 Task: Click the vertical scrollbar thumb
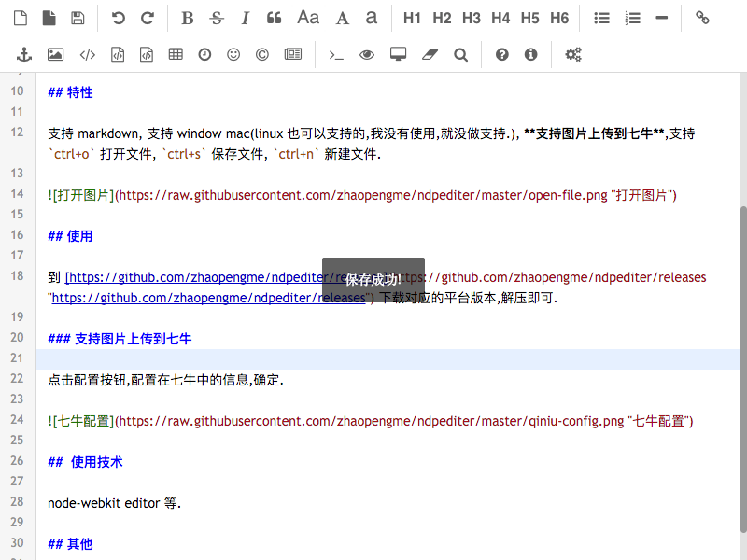[743, 369]
